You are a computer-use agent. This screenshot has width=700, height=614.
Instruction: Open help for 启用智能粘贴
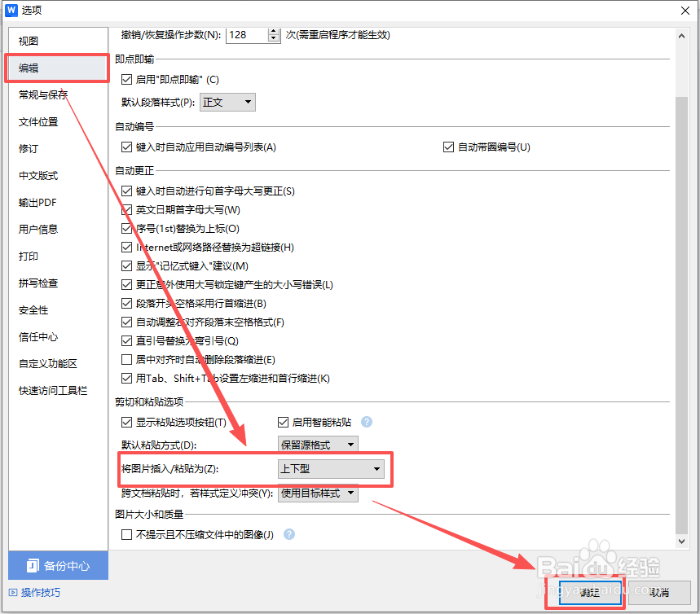tap(367, 422)
